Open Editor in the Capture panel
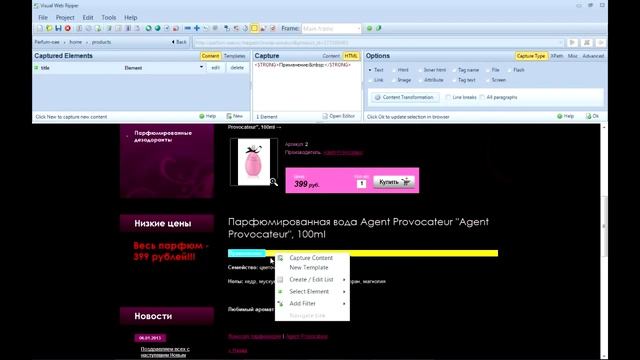640x360 pixels. point(338,116)
